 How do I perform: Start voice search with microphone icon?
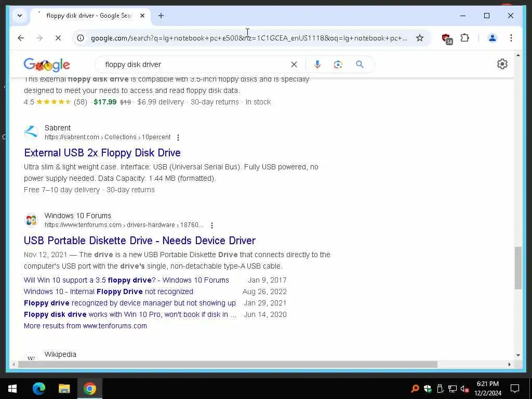pyautogui.click(x=317, y=64)
